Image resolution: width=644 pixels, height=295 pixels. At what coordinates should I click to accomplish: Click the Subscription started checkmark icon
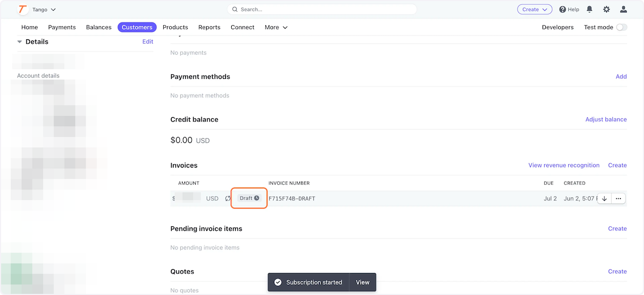tap(277, 282)
